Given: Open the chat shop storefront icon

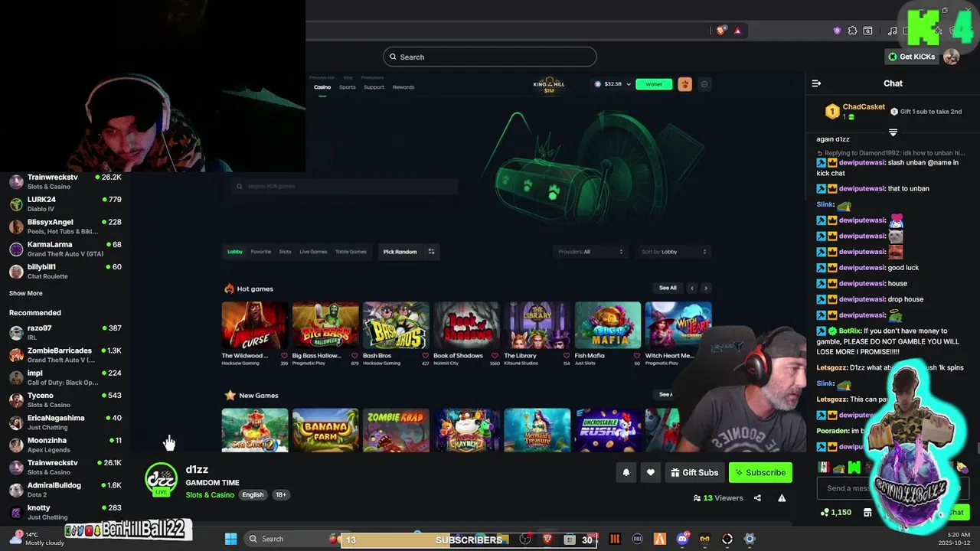Looking at the screenshot, I should point(867,512).
